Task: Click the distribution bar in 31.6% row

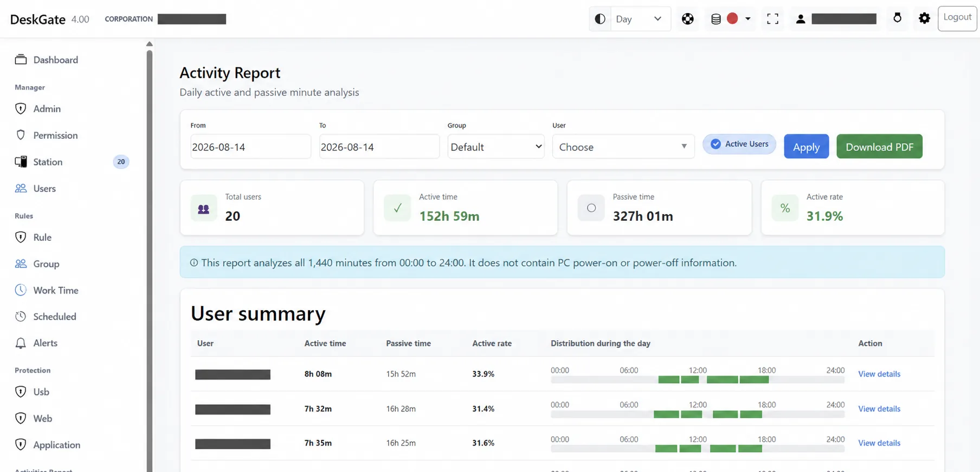Action: (698, 449)
